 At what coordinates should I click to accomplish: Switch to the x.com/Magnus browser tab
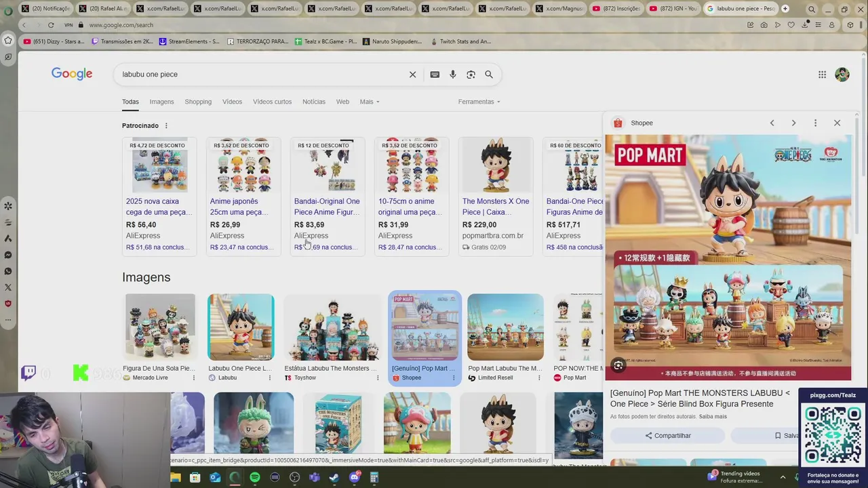tap(558, 9)
